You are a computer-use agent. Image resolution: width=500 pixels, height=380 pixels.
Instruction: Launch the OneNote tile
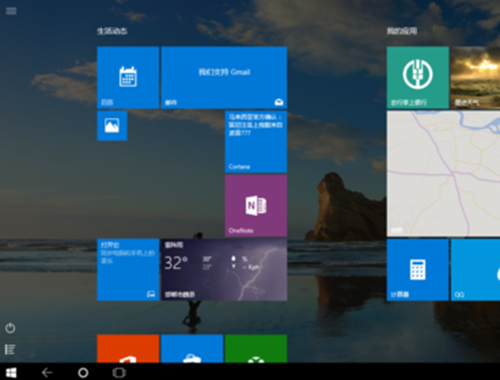point(256,206)
